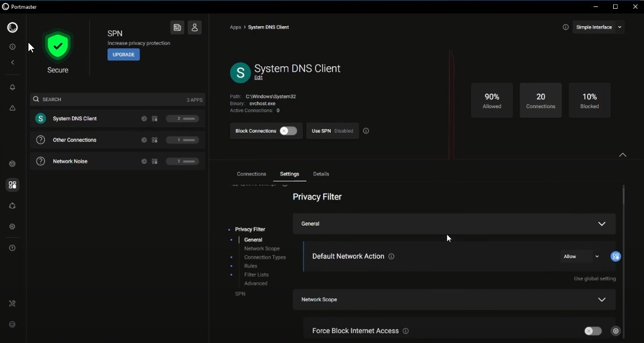Screen dimensions: 644x343
Task: Click the 90% Allowed stat card
Action: (x=492, y=101)
